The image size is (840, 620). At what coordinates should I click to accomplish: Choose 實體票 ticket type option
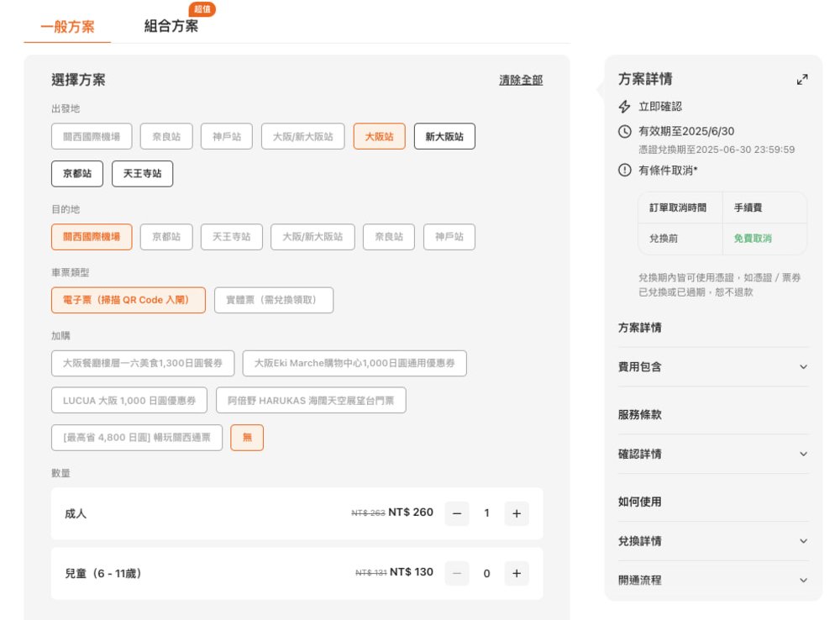pyautogui.click(x=274, y=300)
